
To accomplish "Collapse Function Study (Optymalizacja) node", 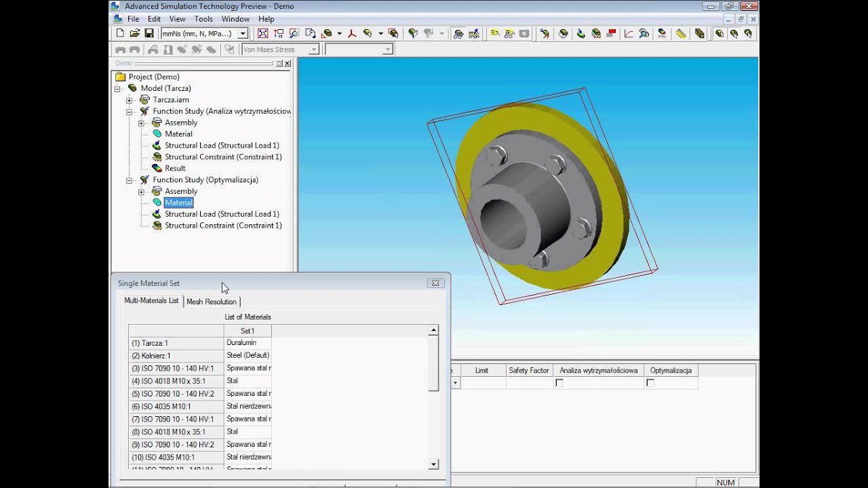I will (129, 180).
